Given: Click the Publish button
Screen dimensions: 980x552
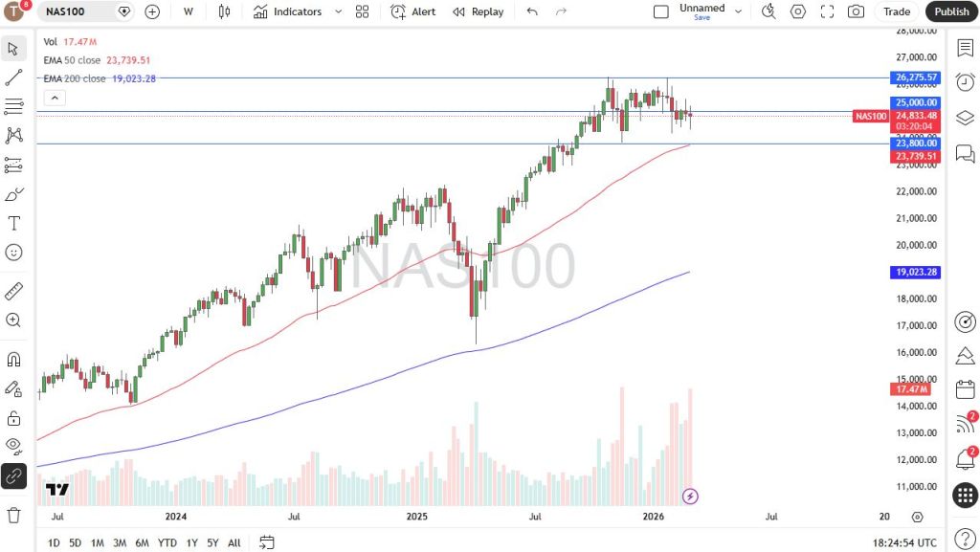Looking at the screenshot, I should click(951, 11).
